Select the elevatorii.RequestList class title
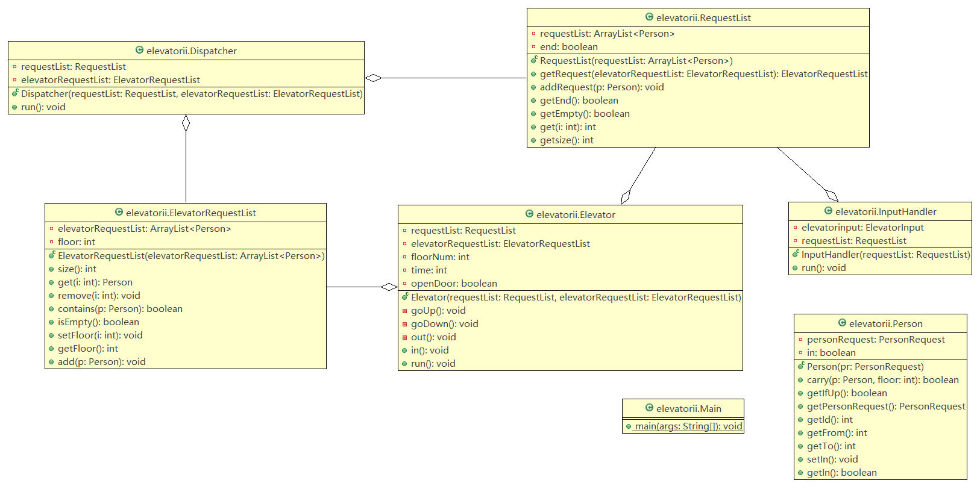980x492 pixels. pos(703,18)
